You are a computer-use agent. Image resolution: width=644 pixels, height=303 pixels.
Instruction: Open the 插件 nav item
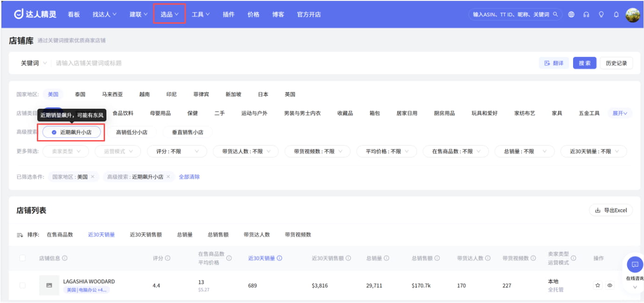click(x=229, y=14)
